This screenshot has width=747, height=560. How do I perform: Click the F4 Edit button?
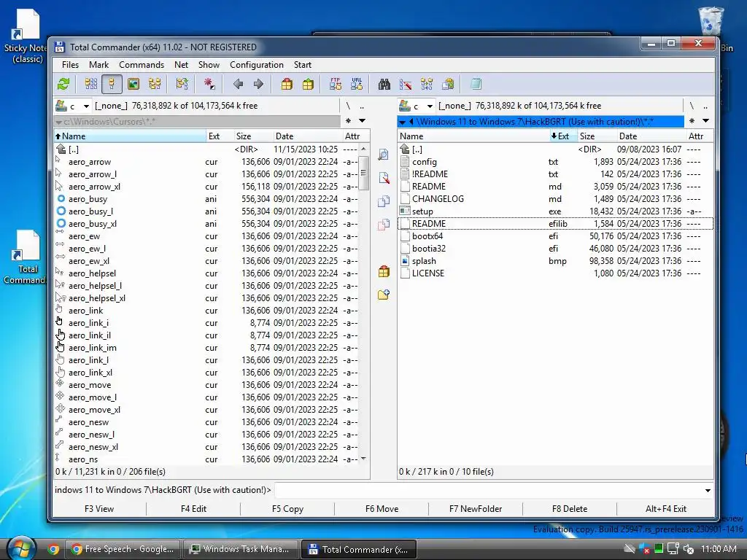(x=193, y=508)
